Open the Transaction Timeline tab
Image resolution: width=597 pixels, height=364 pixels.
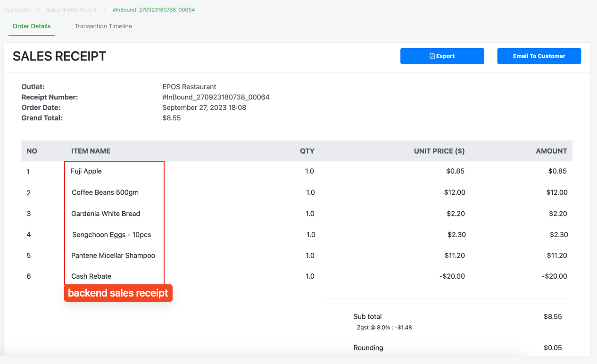click(x=103, y=26)
